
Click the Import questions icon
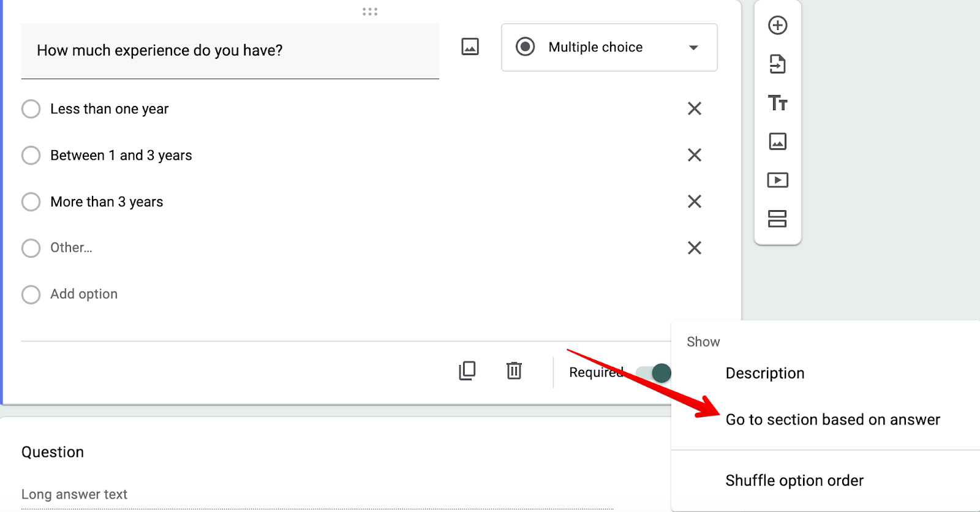[777, 64]
